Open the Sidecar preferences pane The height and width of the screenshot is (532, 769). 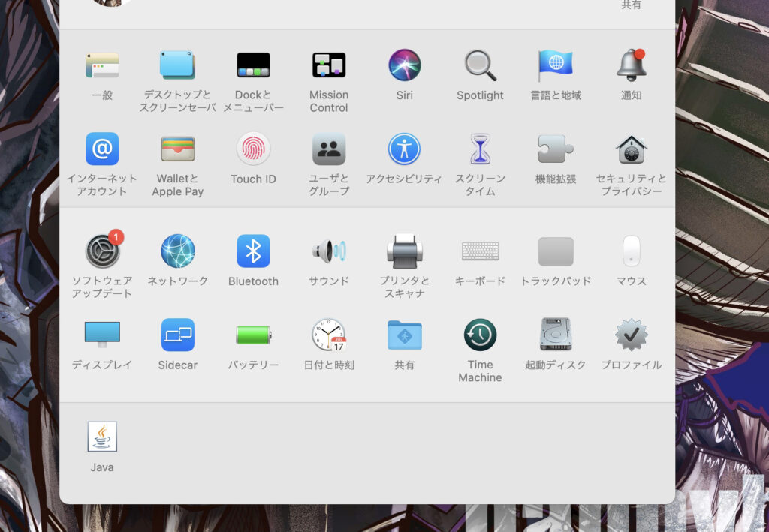(177, 335)
